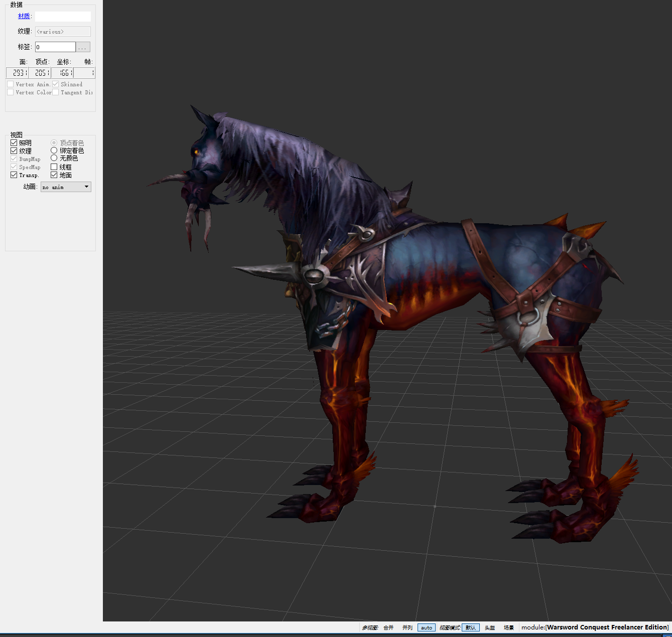The image size is (672, 637).
Task: Click the 面 face count field
Action: 17,73
